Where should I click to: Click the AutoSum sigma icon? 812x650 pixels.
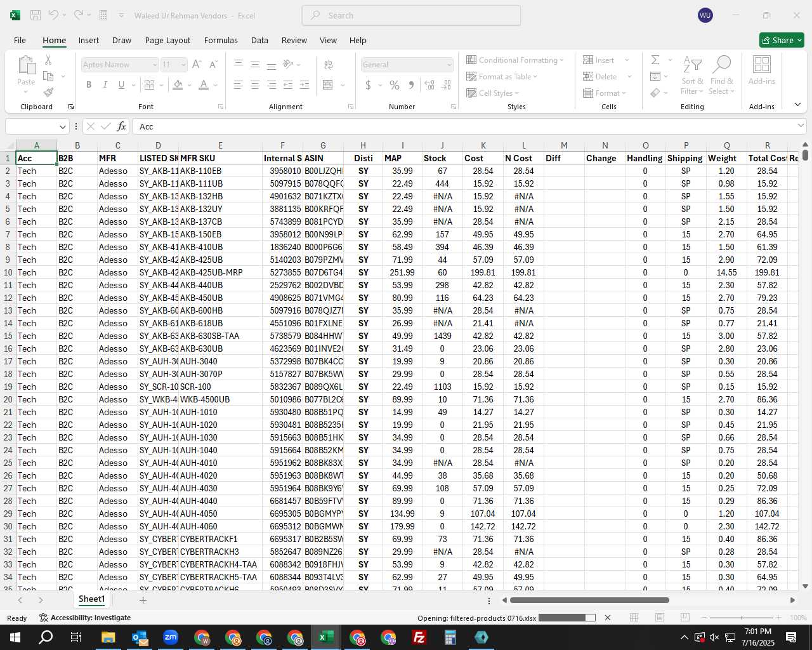pos(655,60)
